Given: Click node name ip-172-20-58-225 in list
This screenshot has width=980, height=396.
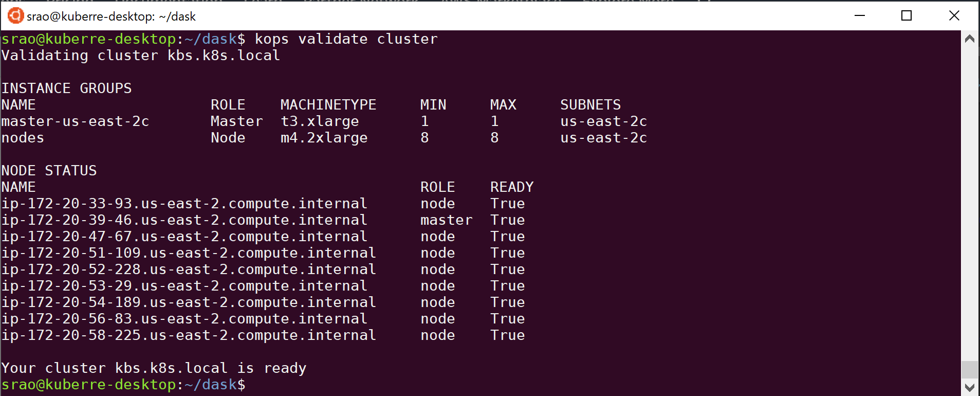Looking at the screenshot, I should (188, 335).
